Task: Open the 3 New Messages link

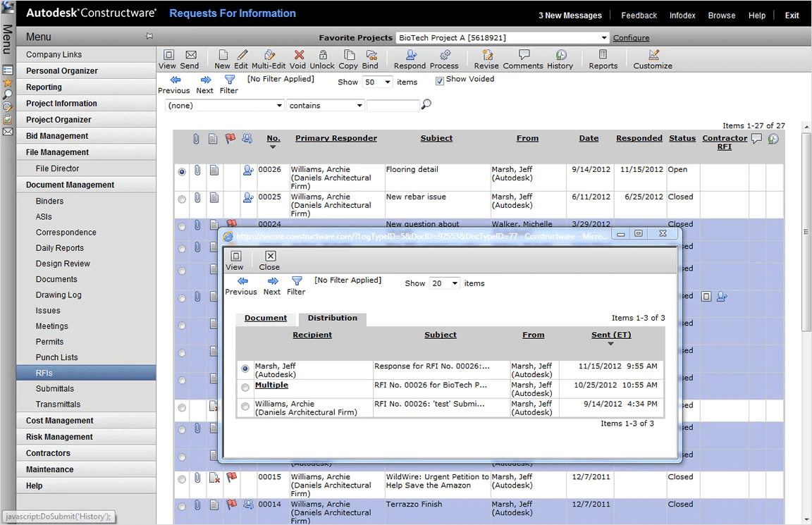Action: click(570, 16)
